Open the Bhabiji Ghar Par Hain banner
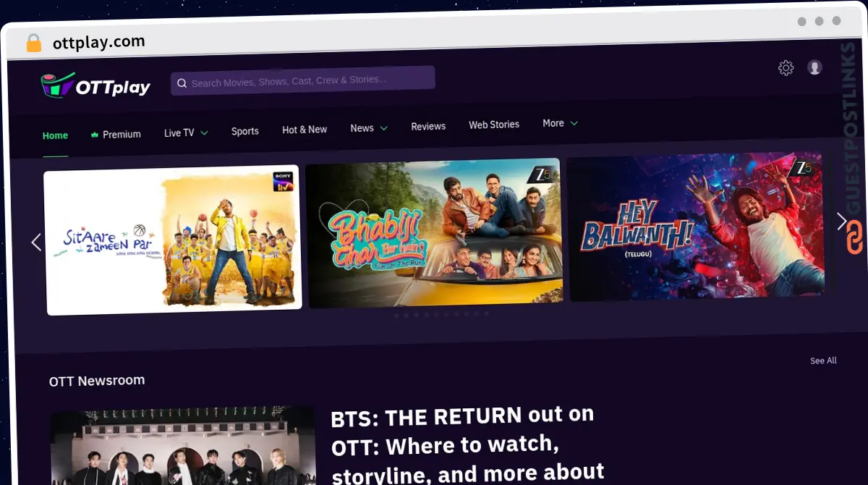The width and height of the screenshot is (868, 485). pyautogui.click(x=434, y=233)
